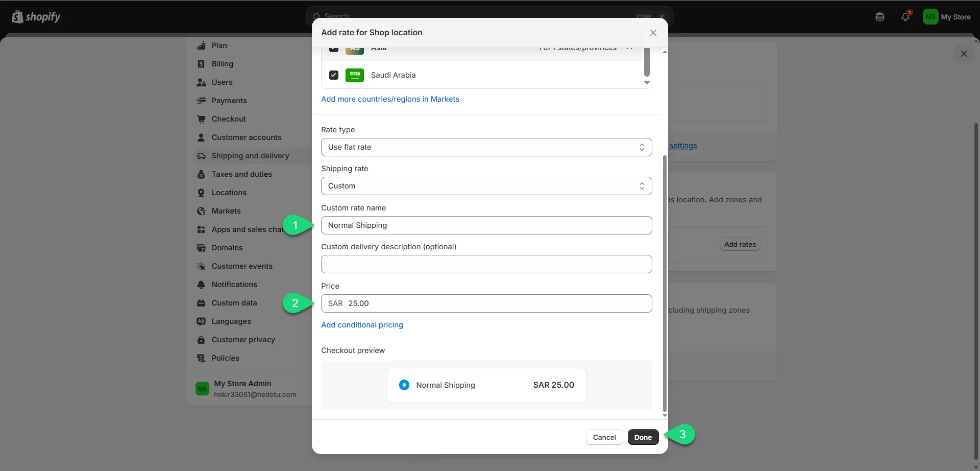Click the Checkout cart icon
Viewport: 980px width, 471px height.
click(x=201, y=119)
